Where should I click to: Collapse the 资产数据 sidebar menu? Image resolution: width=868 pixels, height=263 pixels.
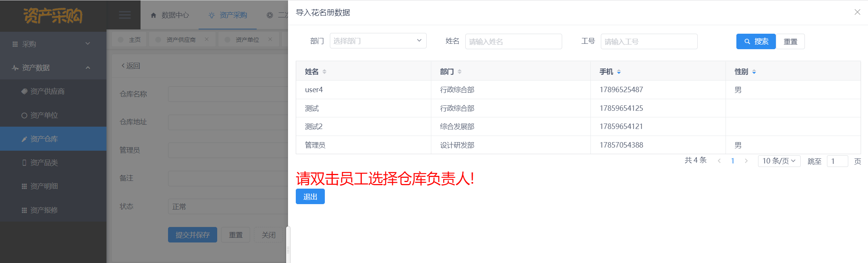tap(53, 68)
